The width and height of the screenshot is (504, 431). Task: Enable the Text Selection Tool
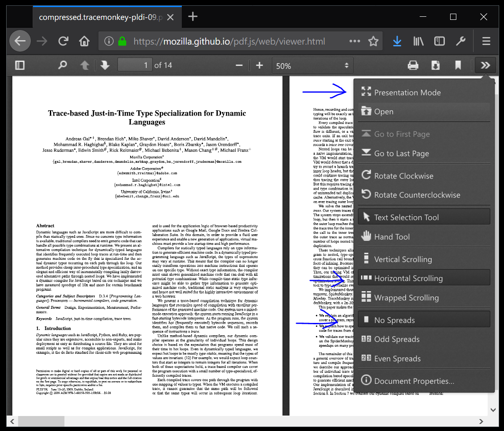(x=424, y=217)
